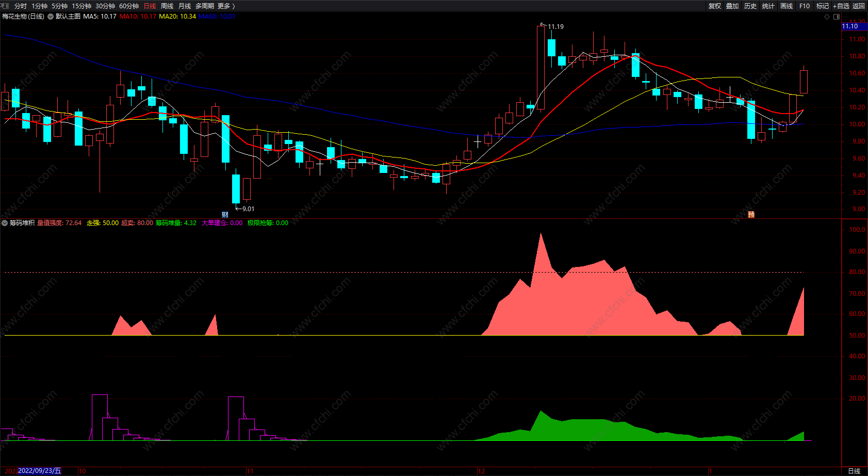Screen dimensions: 868x476
Task: Click the diamond icon at chart top-right
Action: tap(827, 17)
